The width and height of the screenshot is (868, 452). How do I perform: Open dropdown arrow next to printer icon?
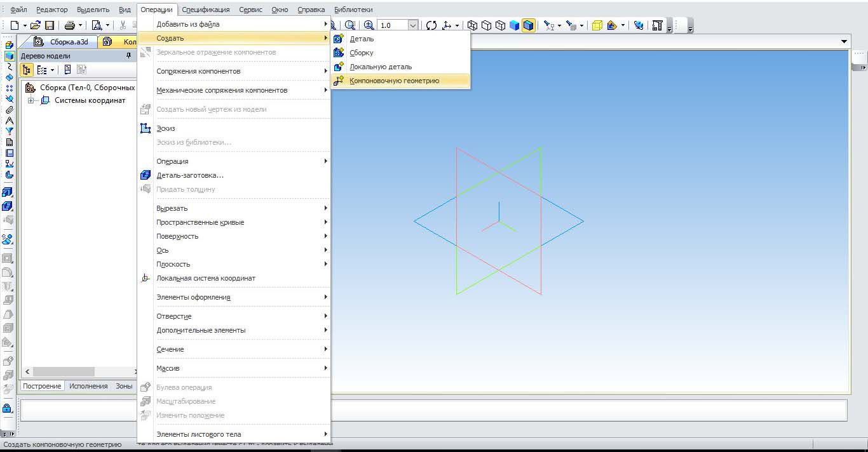point(81,25)
